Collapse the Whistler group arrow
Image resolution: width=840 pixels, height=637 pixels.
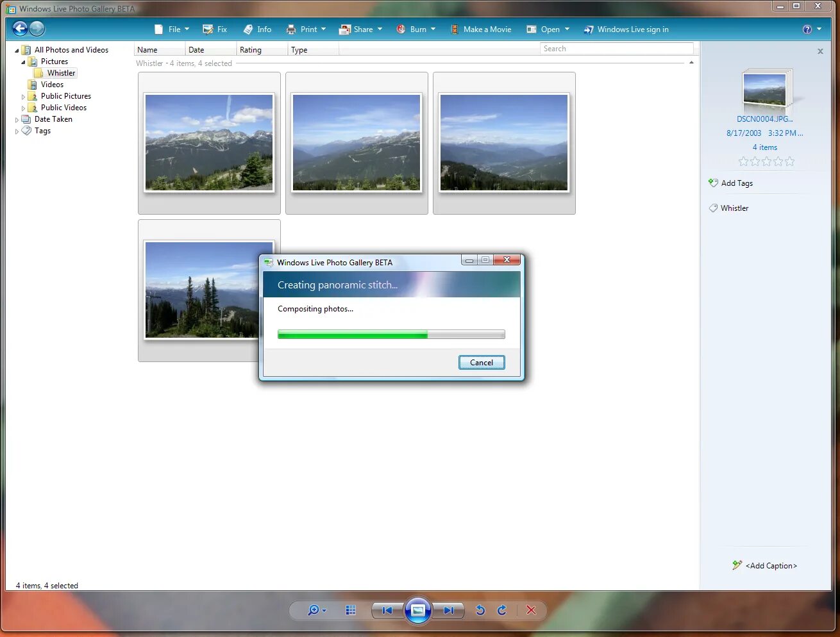pos(691,63)
